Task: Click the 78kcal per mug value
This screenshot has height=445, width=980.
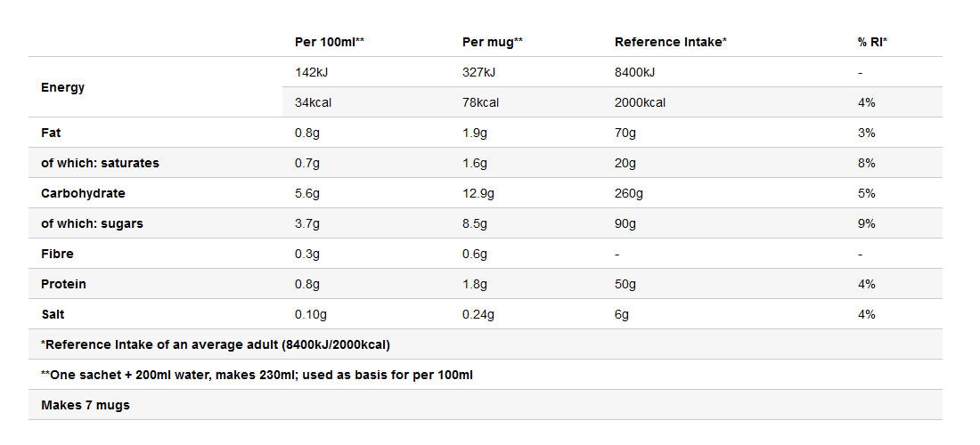Action: coord(480,102)
